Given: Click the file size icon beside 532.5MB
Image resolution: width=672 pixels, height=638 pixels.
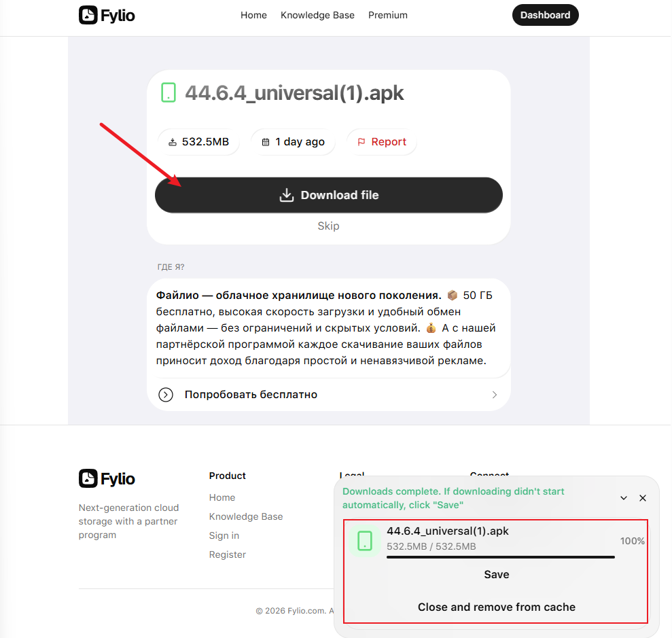Looking at the screenshot, I should point(173,142).
